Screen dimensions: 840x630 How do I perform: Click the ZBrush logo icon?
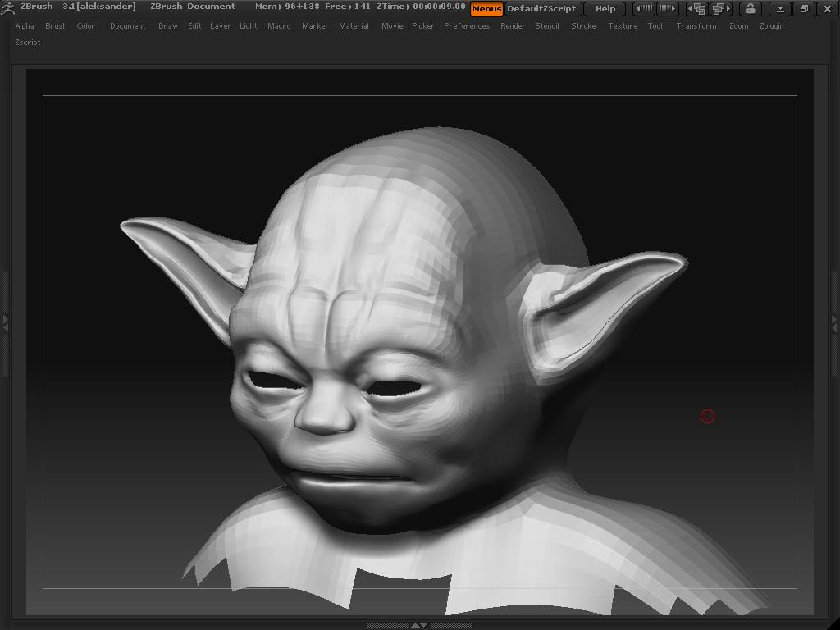tap(7, 7)
